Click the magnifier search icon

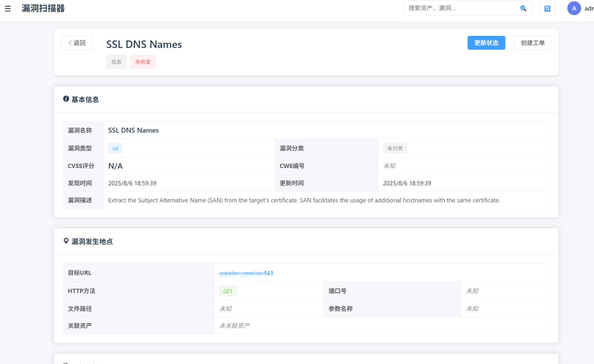(x=523, y=8)
